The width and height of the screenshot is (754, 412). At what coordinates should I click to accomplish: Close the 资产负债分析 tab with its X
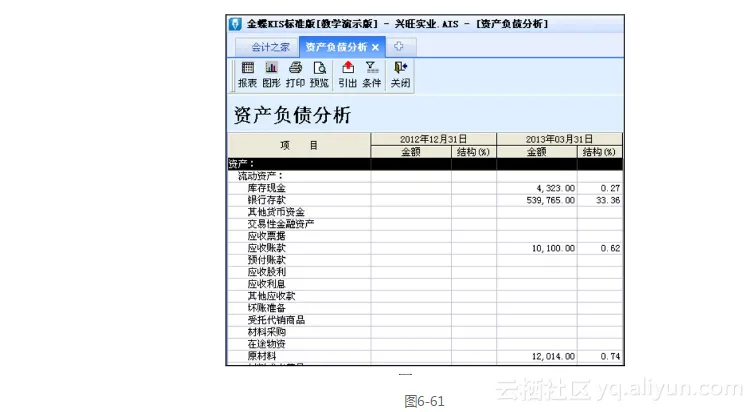click(x=376, y=47)
